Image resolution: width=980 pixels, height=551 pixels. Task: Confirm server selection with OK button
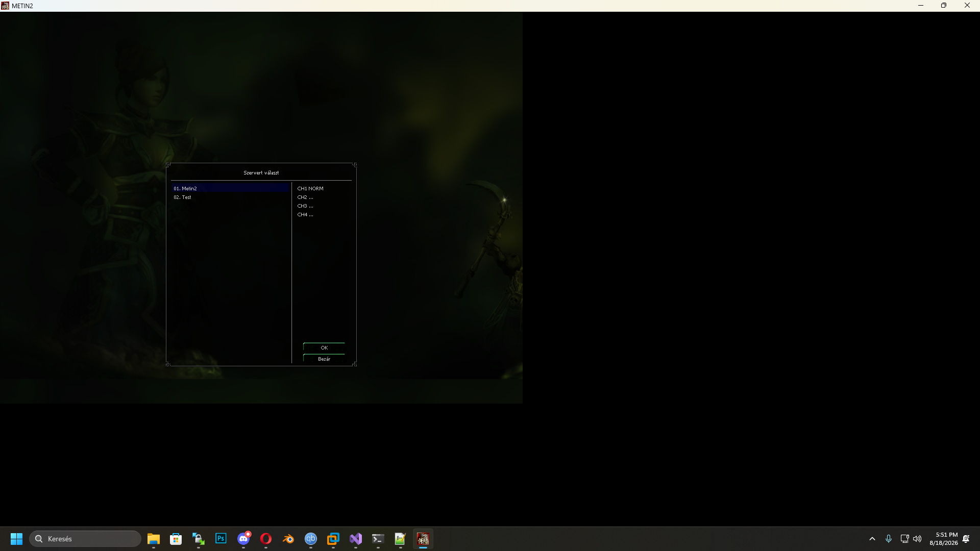coord(324,347)
